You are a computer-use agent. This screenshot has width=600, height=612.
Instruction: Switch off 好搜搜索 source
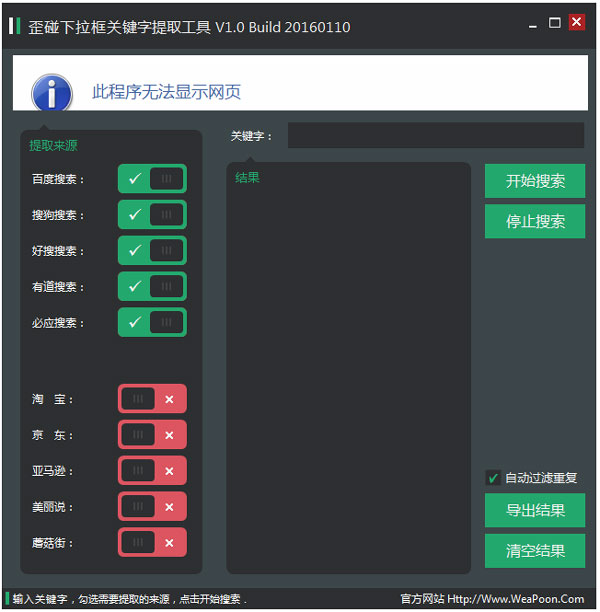coord(152,251)
